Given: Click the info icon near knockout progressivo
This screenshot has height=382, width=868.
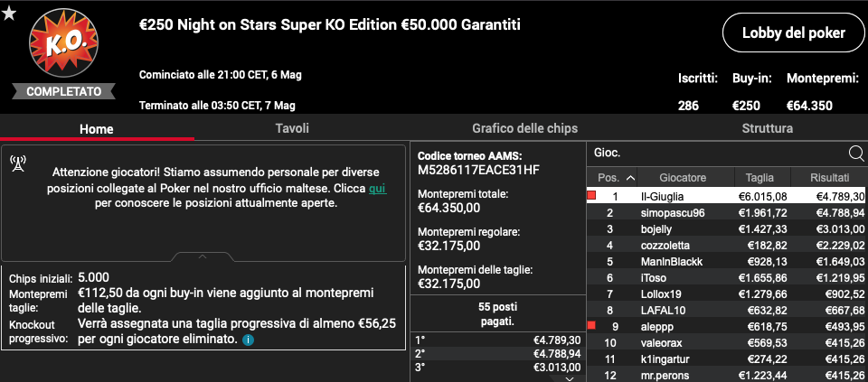Looking at the screenshot, I should tap(248, 339).
